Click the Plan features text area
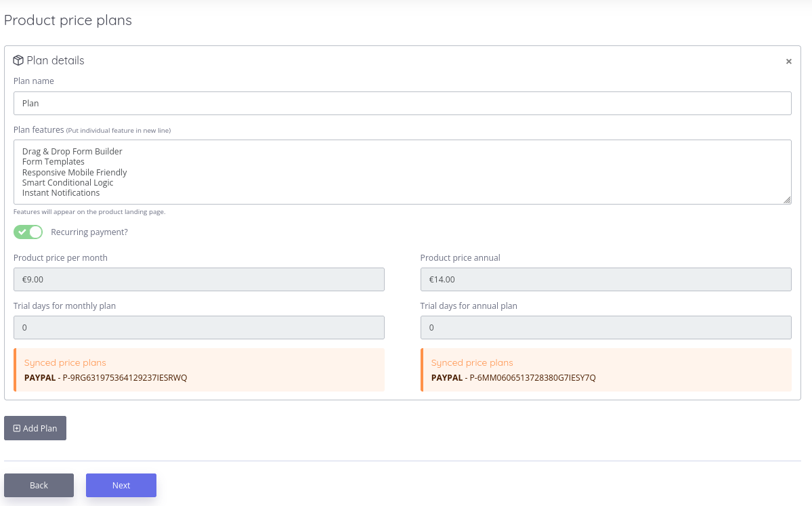Image resolution: width=812 pixels, height=506 pixels. [402, 172]
